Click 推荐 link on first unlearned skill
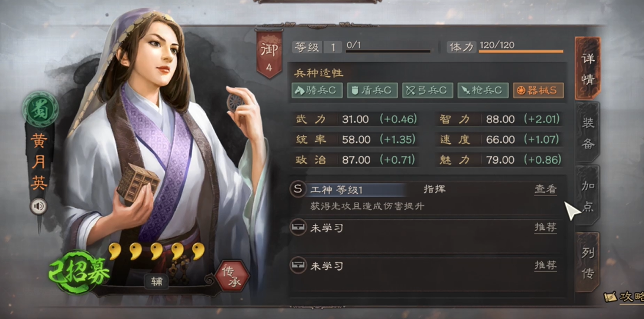The image size is (644, 319). [545, 227]
